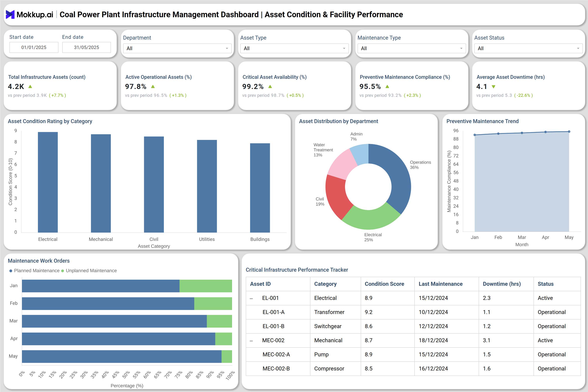This screenshot has width=588, height=392.
Task: Toggle Unplanned Maintenance legend item
Action: point(89,270)
